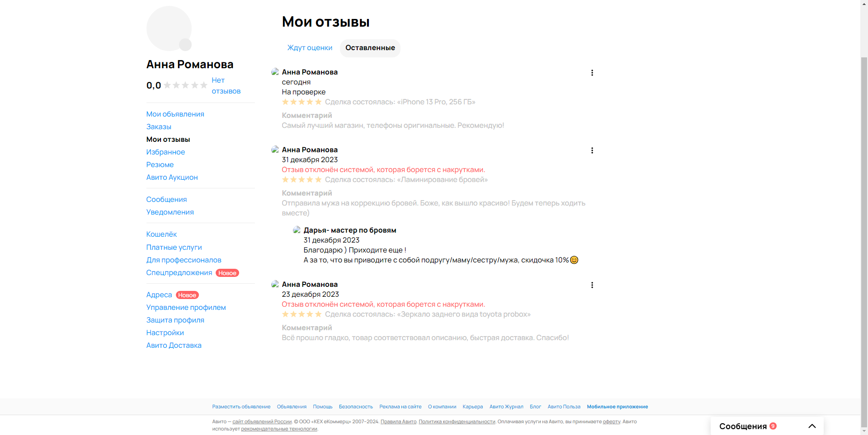Open Спецпредложения with Новое badge

(179, 272)
